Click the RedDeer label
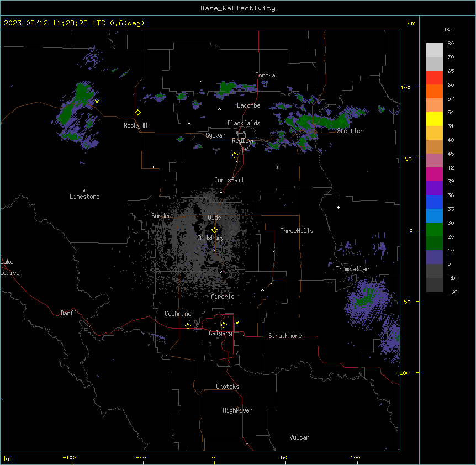This screenshot has width=476, height=465. click(244, 141)
